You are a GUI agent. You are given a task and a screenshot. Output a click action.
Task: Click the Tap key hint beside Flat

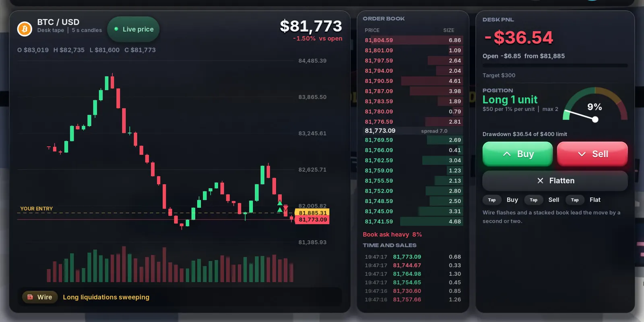(575, 200)
